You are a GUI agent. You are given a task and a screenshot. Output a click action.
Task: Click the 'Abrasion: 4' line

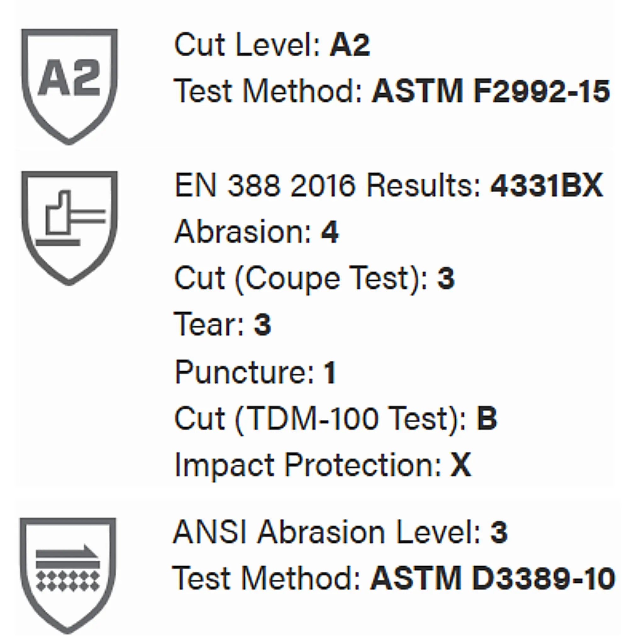click(x=257, y=232)
